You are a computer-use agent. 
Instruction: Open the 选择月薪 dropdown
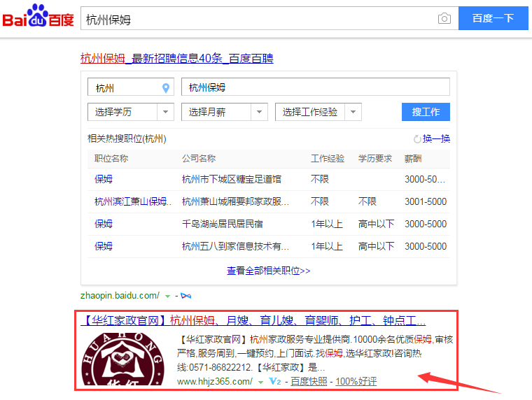tap(225, 112)
